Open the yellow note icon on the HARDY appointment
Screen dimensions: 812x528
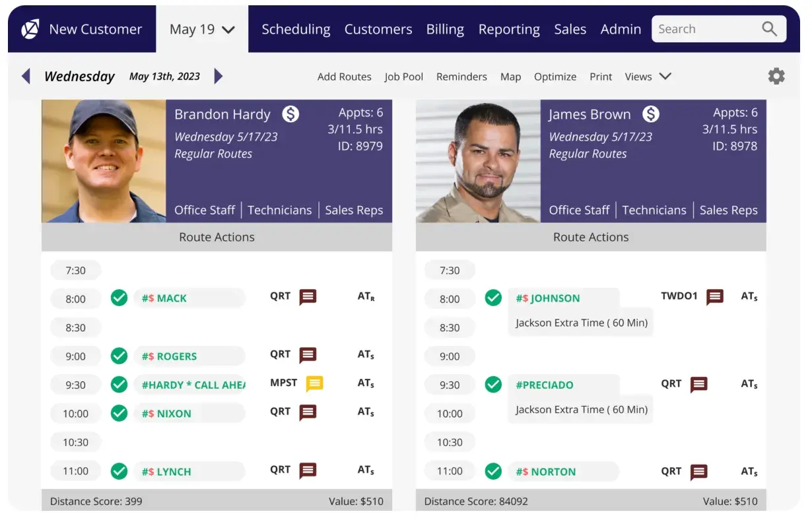click(315, 383)
